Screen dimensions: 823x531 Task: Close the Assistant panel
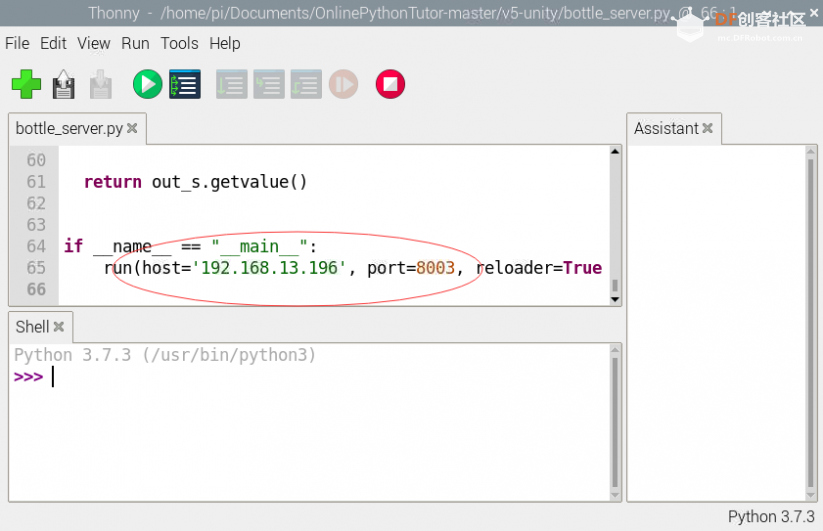tap(708, 128)
